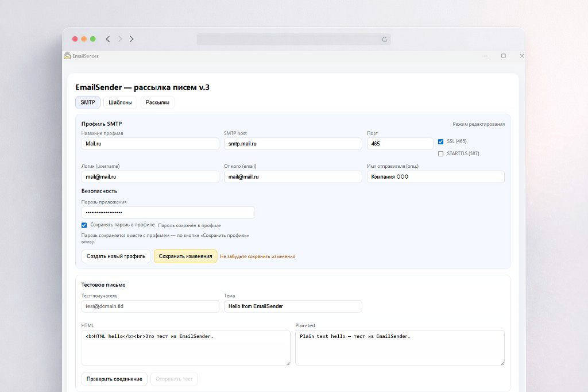Click the yellow macOS minimize dot
588x392 pixels.
[84, 39]
